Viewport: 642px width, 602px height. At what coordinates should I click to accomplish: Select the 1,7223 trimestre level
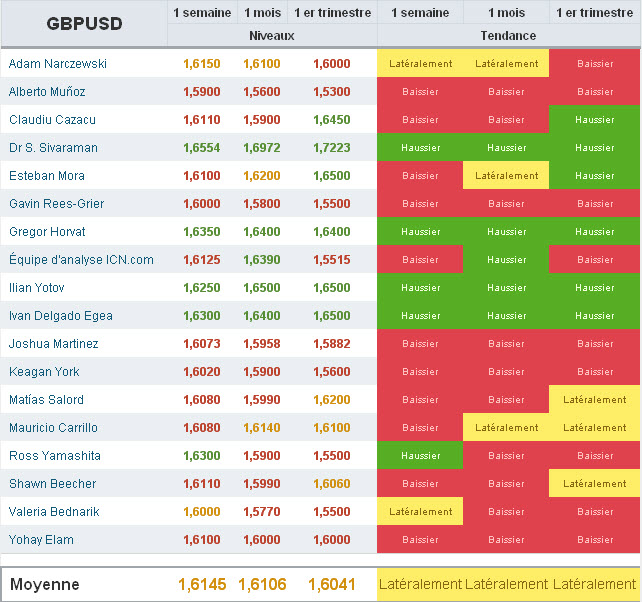332,147
